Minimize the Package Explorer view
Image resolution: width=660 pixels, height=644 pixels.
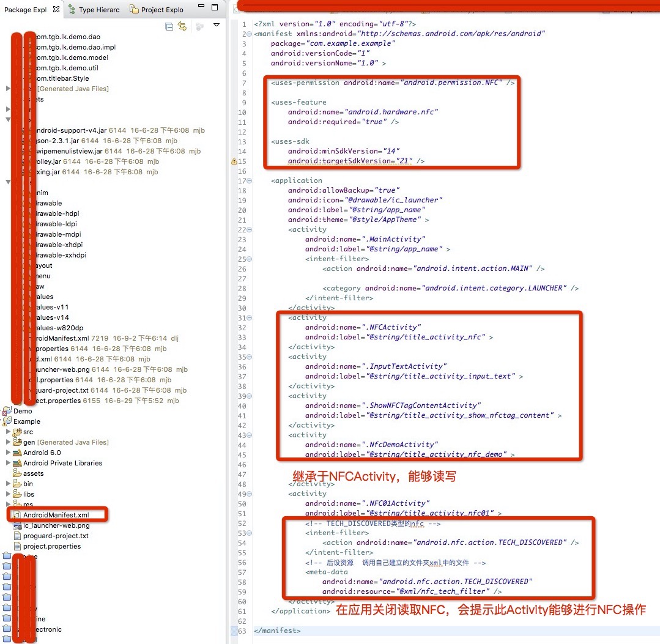click(x=202, y=6)
